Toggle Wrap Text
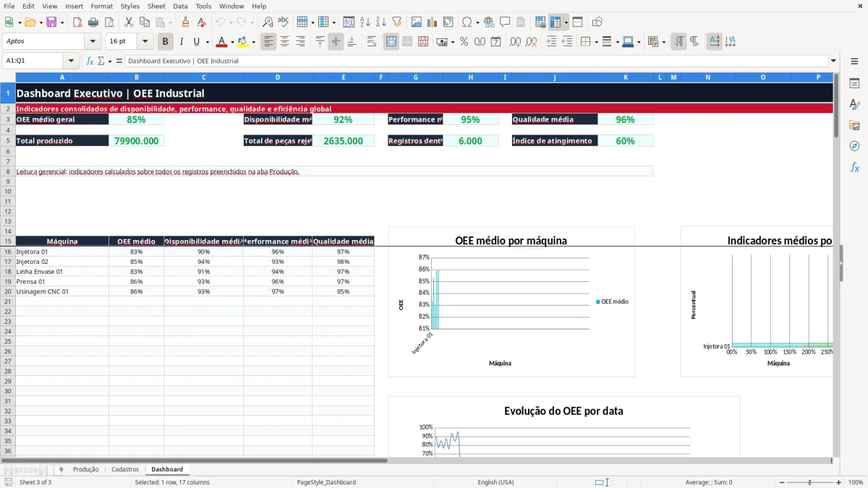The width and height of the screenshot is (868, 488). coord(372,42)
